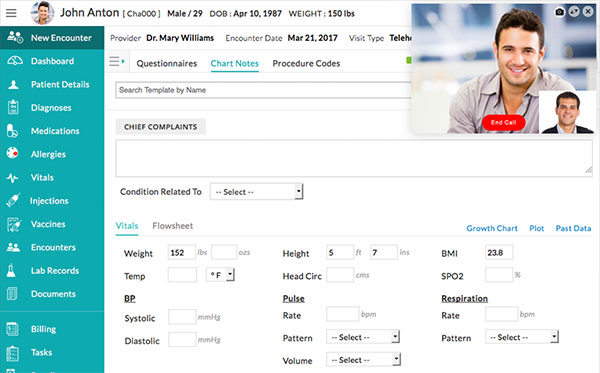This screenshot has width=600, height=373.
Task: Click the Systolic mmHg field
Action: point(182,317)
